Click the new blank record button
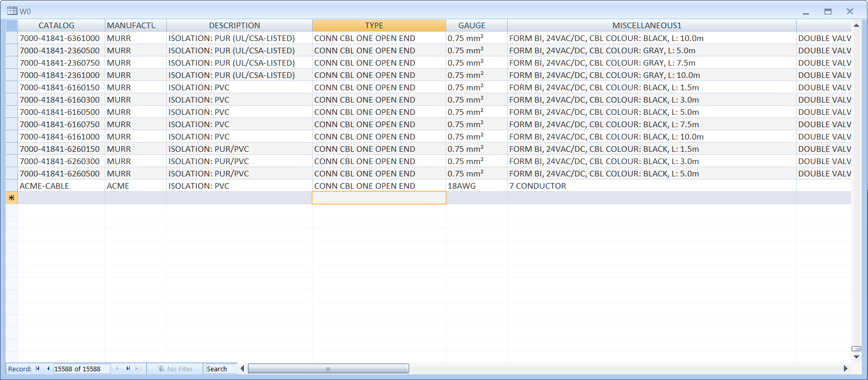 coord(139,369)
